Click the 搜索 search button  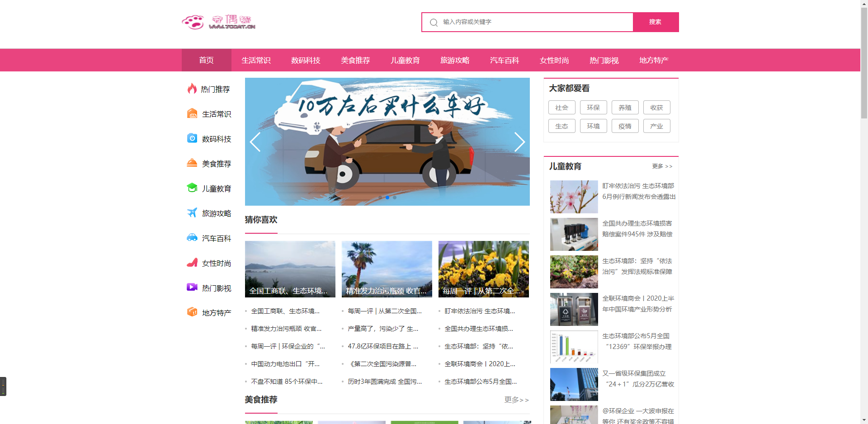click(656, 22)
